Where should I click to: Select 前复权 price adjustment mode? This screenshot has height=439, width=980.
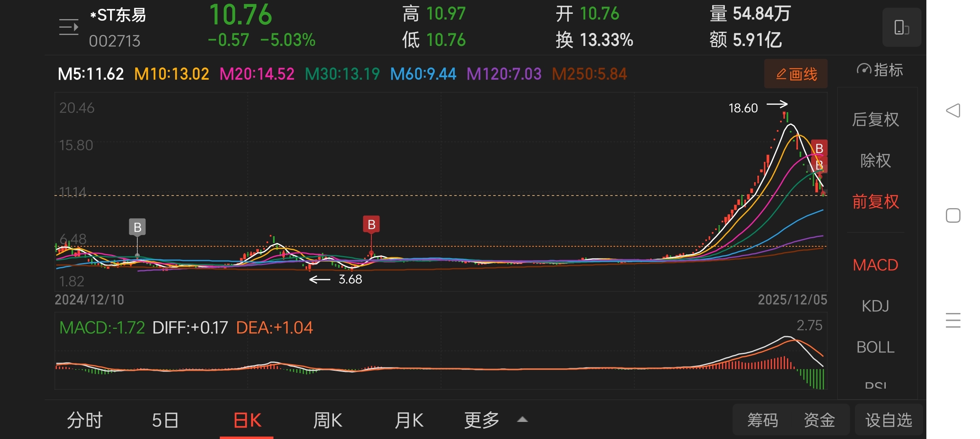875,202
